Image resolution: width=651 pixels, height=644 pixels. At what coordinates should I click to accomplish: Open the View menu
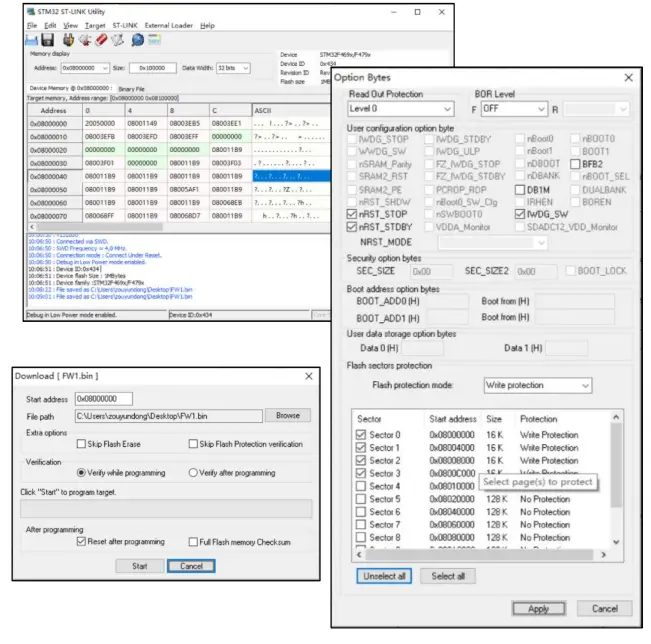[71, 26]
